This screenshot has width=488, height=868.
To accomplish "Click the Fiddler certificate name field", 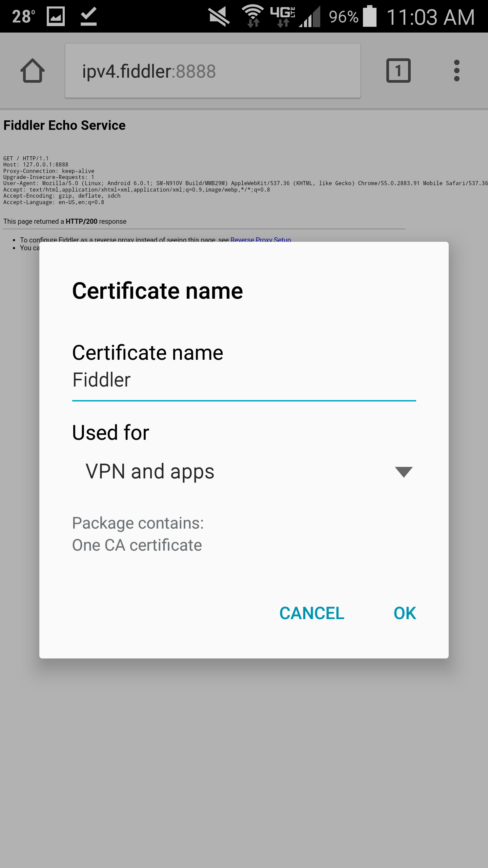I will 244,380.
